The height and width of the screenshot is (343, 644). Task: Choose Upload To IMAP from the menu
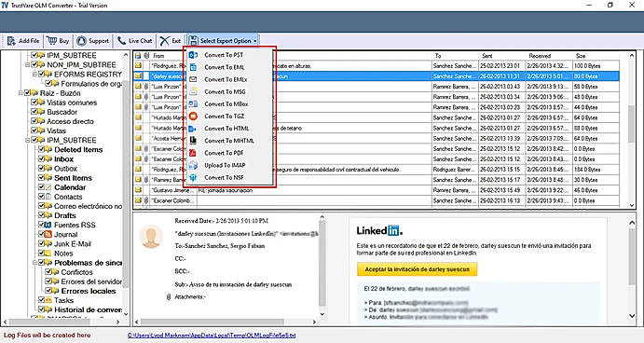point(225,165)
